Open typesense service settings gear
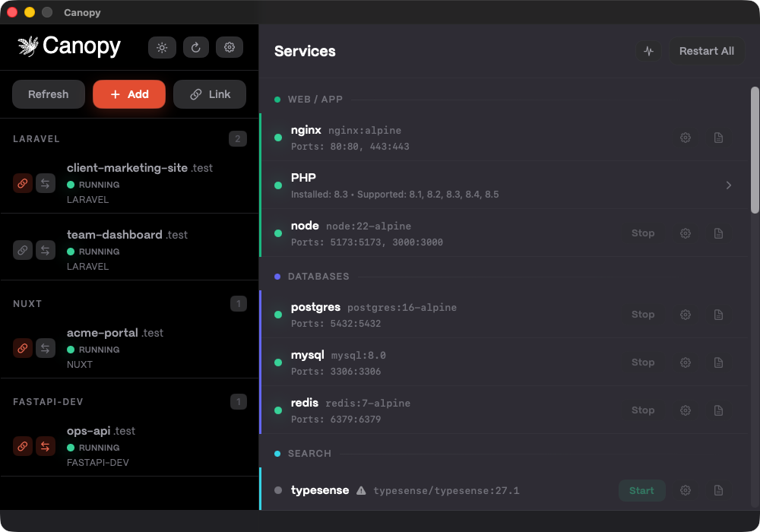Screen dimensions: 760x532 686,490
